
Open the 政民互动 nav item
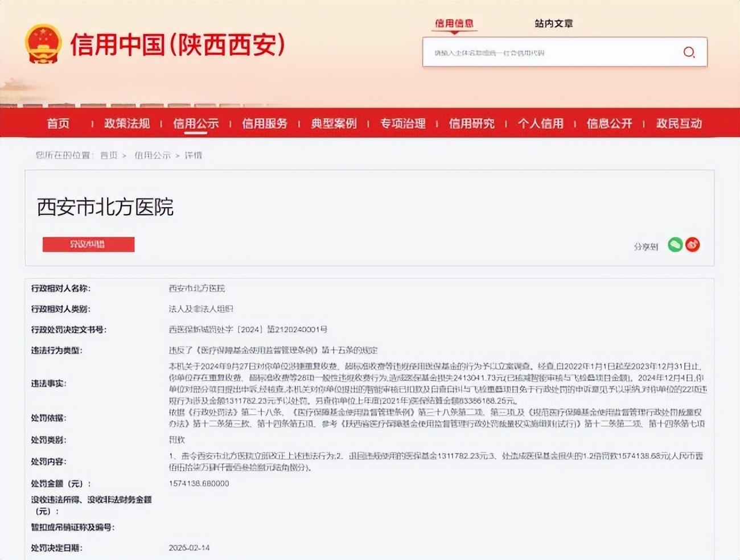(x=679, y=123)
